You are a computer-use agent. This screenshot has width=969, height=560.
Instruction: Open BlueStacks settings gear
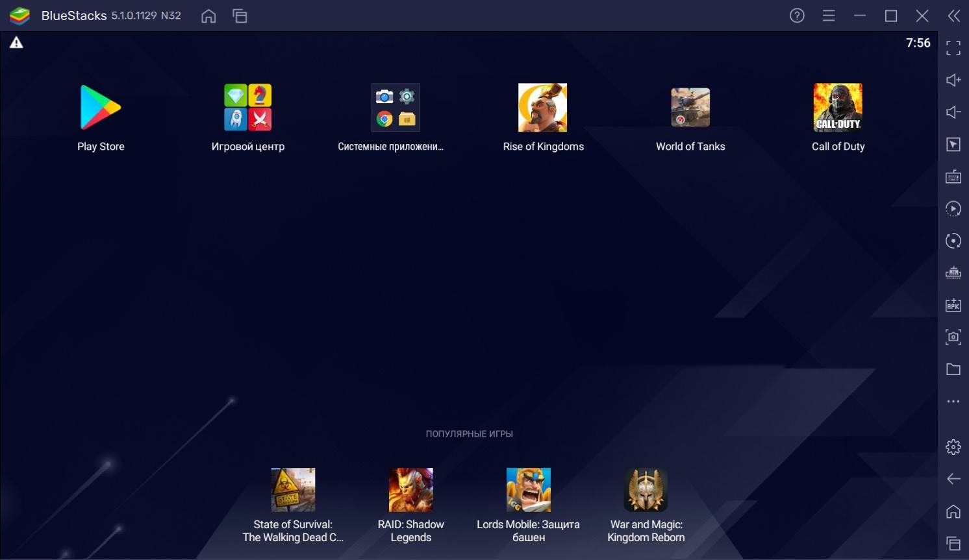click(x=953, y=447)
